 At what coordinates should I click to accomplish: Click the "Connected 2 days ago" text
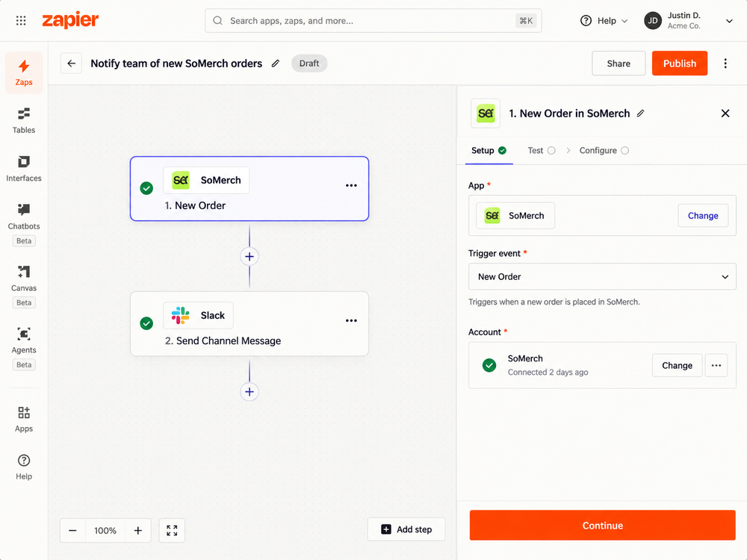(548, 372)
